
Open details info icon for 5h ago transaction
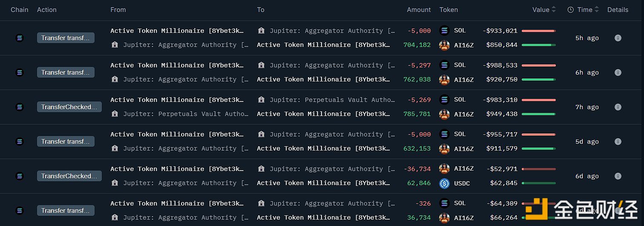tap(618, 38)
